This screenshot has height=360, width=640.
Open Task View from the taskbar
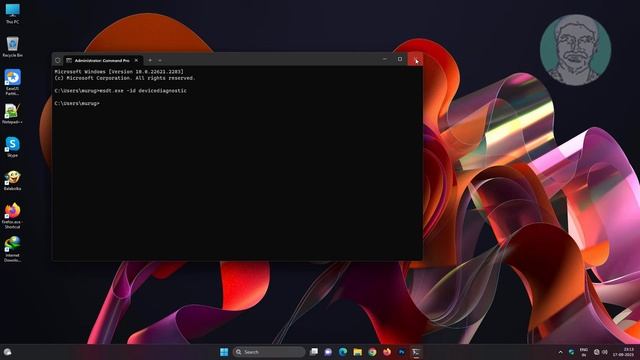point(313,352)
